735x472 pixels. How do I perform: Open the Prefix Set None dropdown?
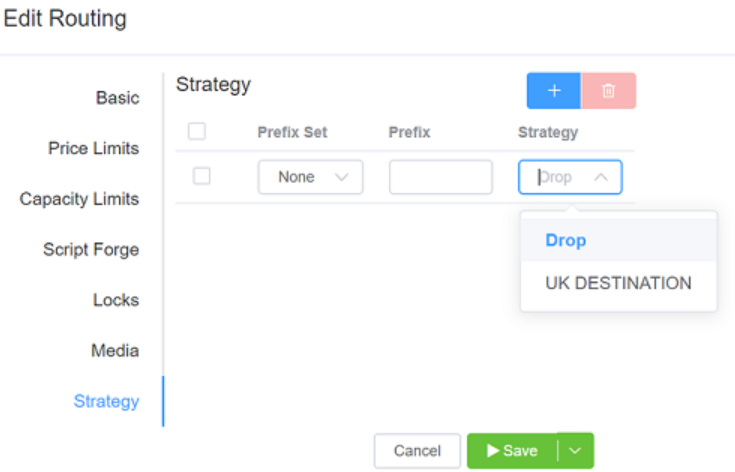[310, 177]
